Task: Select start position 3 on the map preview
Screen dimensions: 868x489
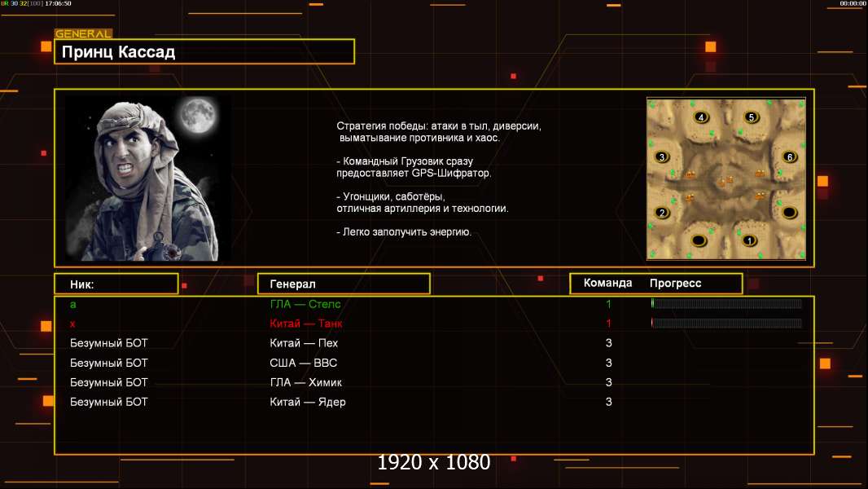Action: [x=661, y=156]
